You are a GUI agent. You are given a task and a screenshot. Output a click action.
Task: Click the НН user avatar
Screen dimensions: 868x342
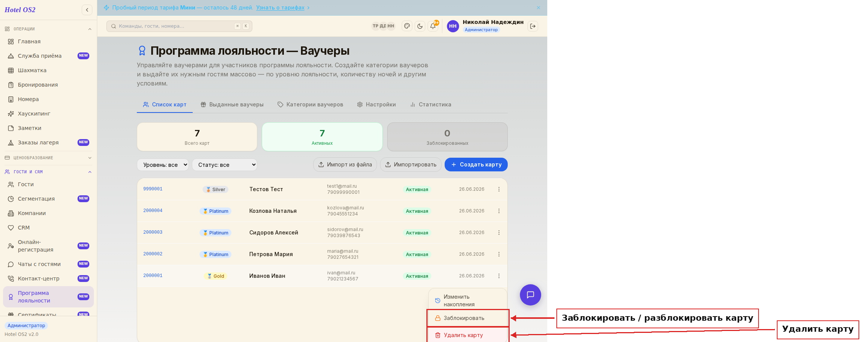pyautogui.click(x=453, y=26)
